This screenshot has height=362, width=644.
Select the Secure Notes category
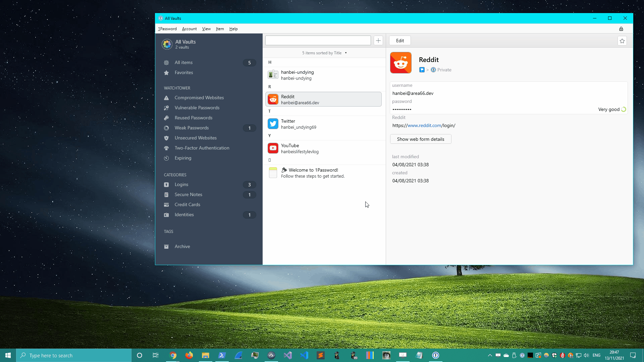pyautogui.click(x=209, y=195)
